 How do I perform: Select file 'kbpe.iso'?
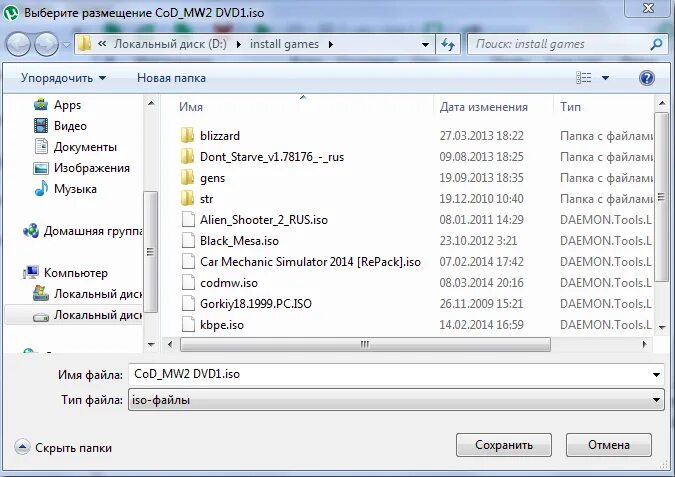pos(222,325)
